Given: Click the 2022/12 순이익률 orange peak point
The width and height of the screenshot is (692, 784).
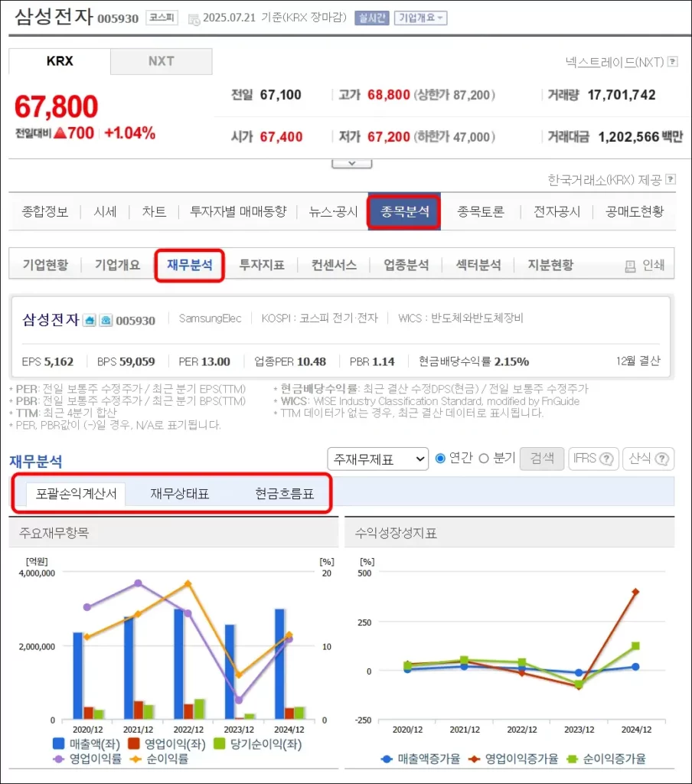Looking at the screenshot, I should click(x=188, y=583).
